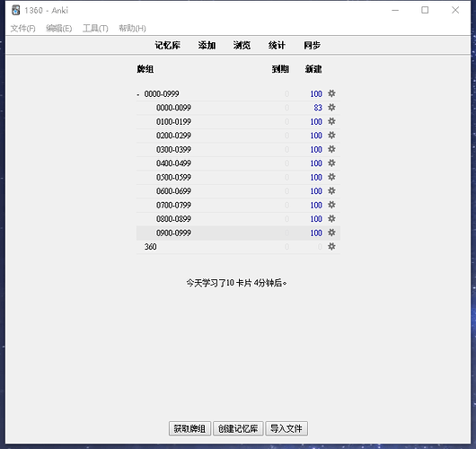Open 统计 statistics view
Screen dimensions: 476x449
277,45
